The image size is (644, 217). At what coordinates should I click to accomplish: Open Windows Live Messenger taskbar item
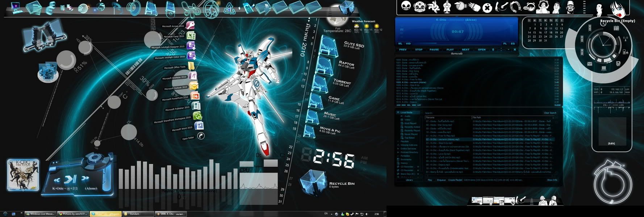(40, 214)
